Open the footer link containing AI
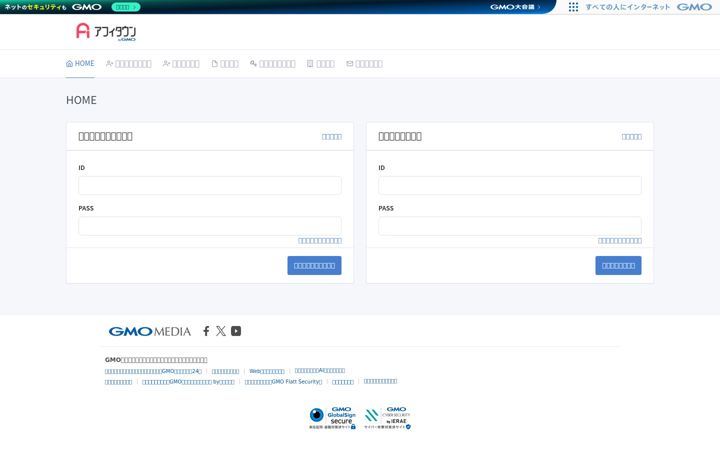Viewport: 720px width, 450px height. tap(320, 371)
